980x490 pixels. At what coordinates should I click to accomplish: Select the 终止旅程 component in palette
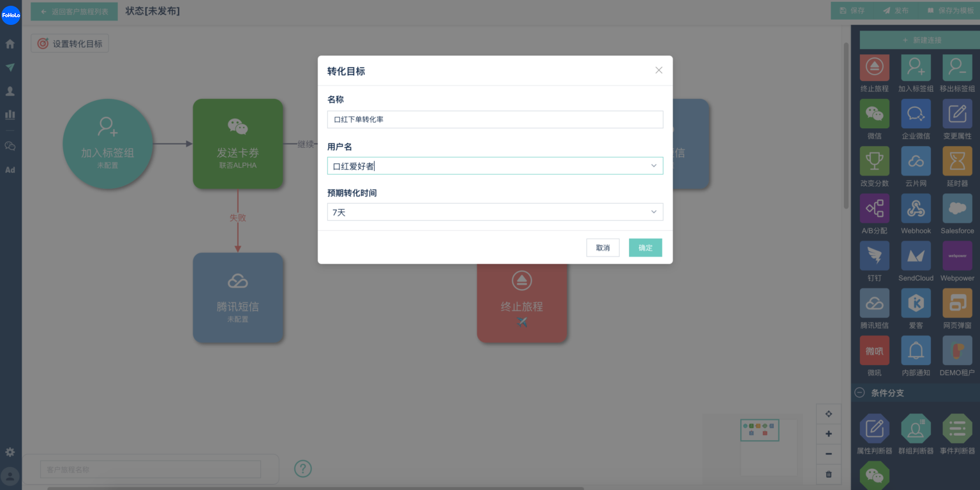tap(874, 67)
